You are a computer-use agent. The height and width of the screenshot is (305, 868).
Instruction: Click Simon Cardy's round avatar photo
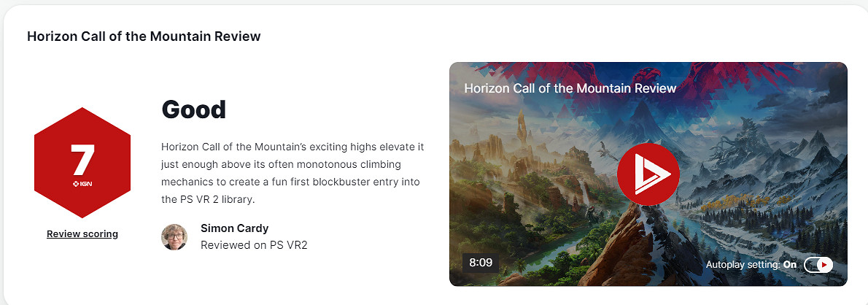[174, 237]
